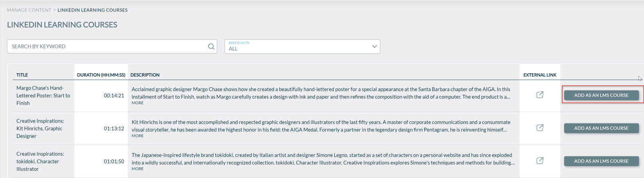Select the Kit Hinrichs, Graphic Designer title
Screen dimensions: 644x178
(x=40, y=128)
